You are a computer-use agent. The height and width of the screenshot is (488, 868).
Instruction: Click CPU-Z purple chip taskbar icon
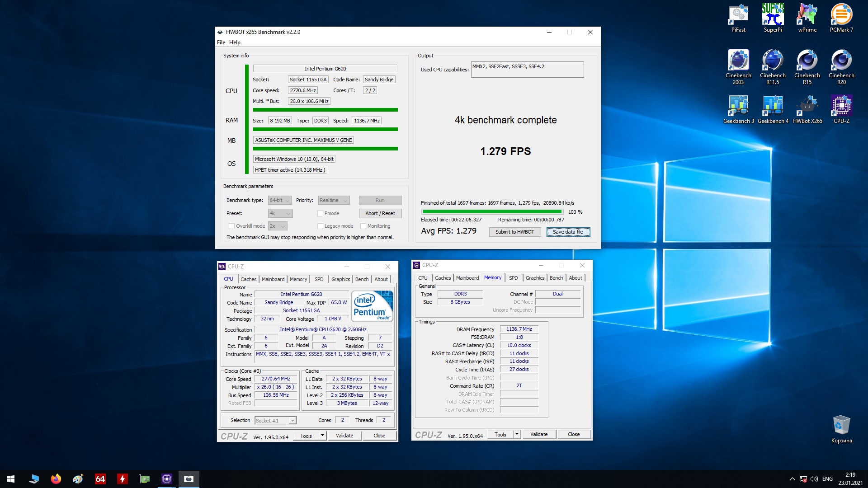[x=166, y=479]
